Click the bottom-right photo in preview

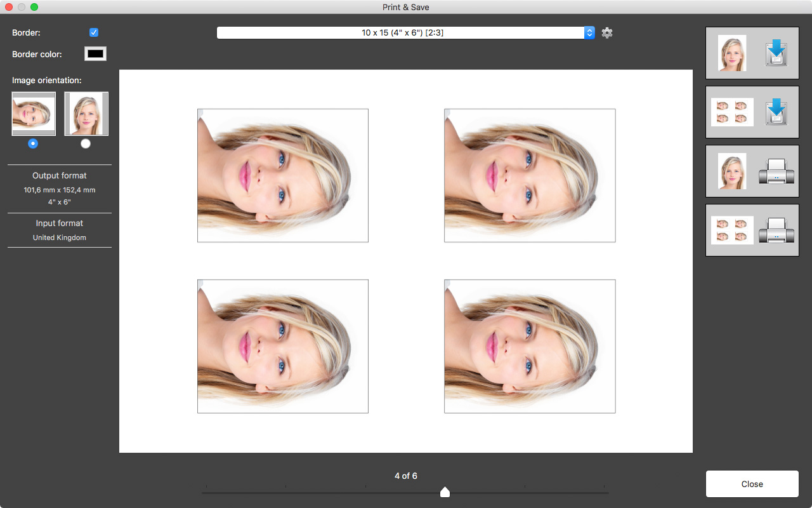[530, 346]
